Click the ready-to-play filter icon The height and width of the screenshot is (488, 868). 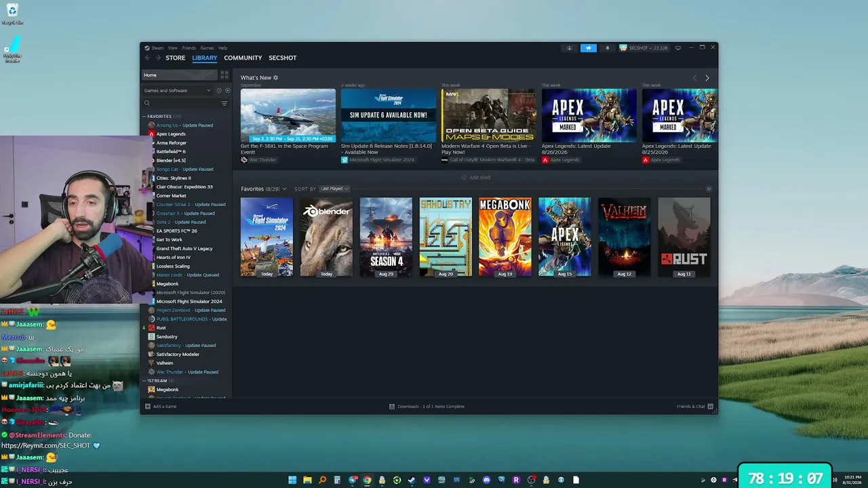(227, 90)
